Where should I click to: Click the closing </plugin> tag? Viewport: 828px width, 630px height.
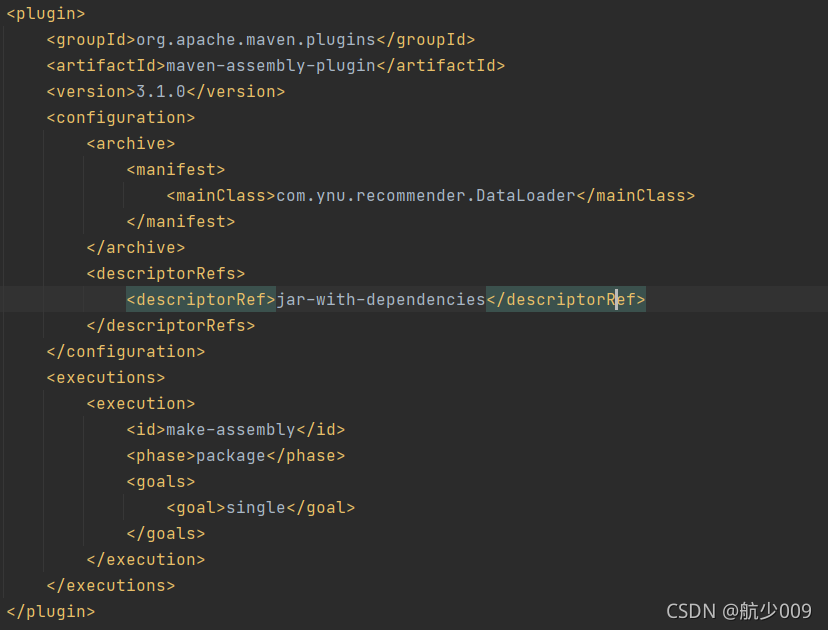pyautogui.click(x=51, y=612)
